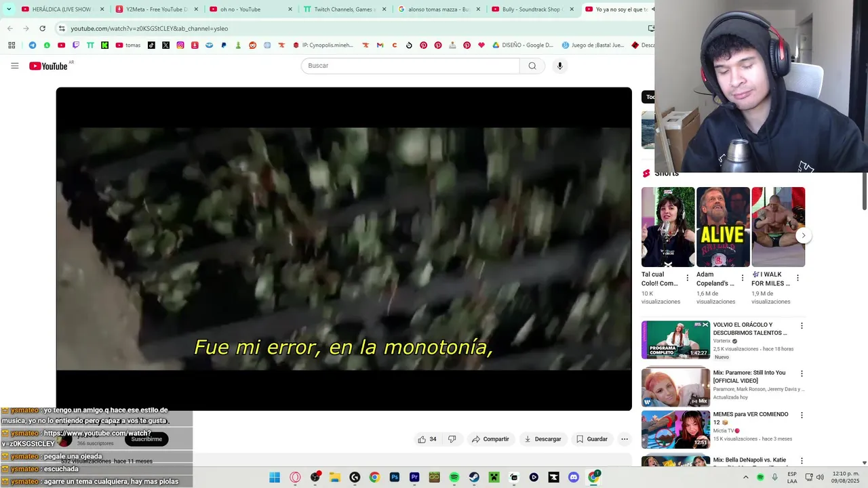
Task: Activate voice search microphone
Action: pos(559,66)
